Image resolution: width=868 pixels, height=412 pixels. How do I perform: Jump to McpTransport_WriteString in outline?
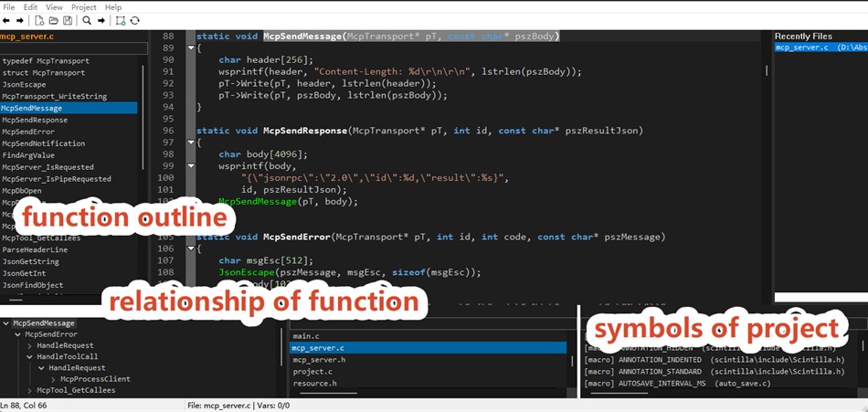click(54, 96)
